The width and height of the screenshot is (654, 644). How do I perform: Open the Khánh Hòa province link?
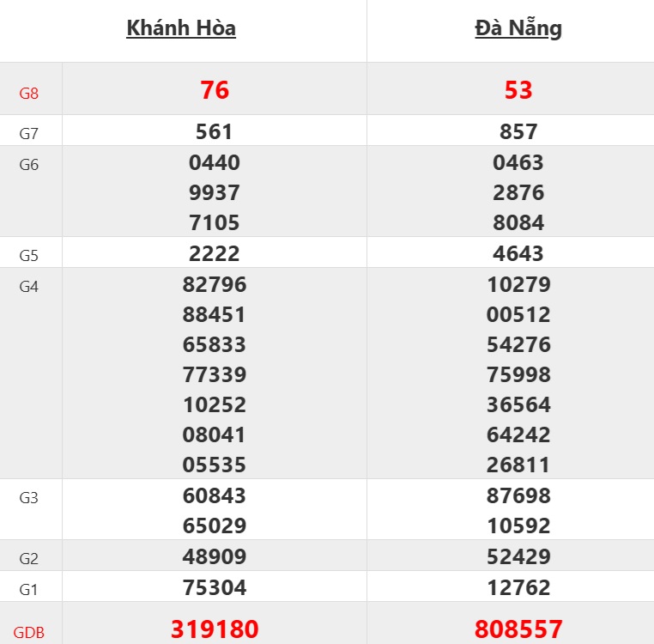[181, 28]
